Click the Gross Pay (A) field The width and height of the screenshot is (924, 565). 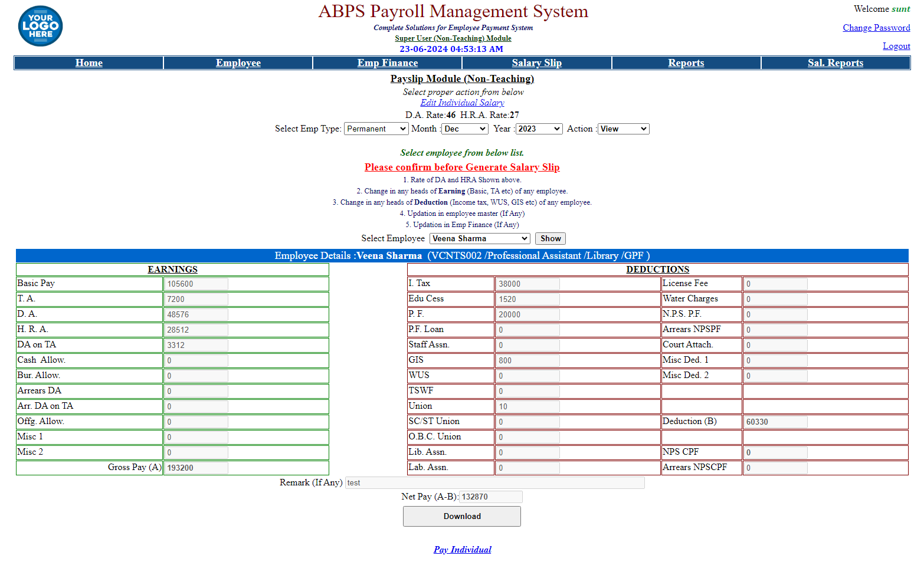(196, 468)
